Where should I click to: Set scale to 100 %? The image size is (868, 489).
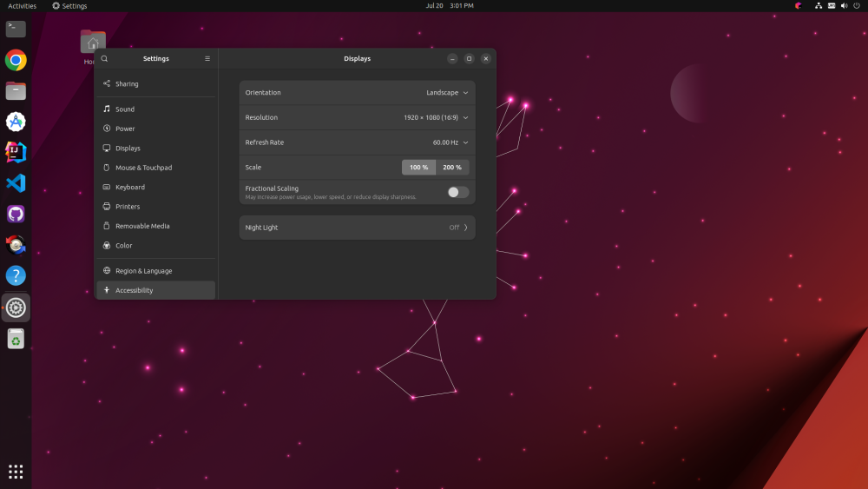[418, 168]
